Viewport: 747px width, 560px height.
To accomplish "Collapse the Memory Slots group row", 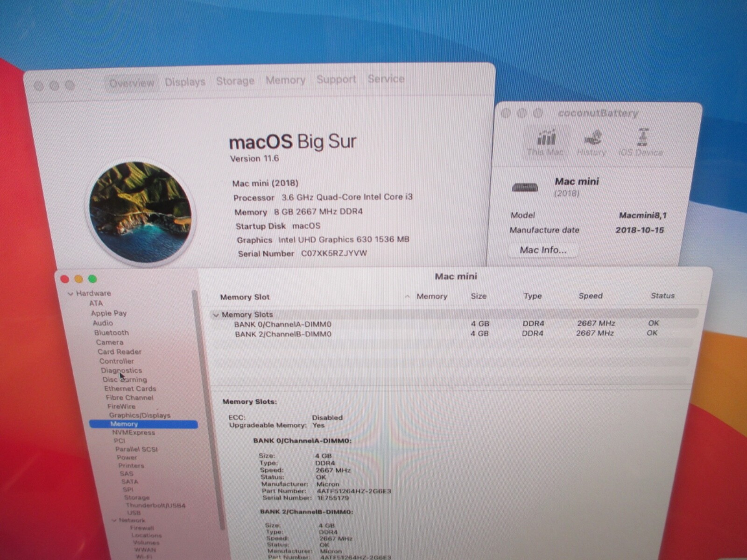I will 216,315.
